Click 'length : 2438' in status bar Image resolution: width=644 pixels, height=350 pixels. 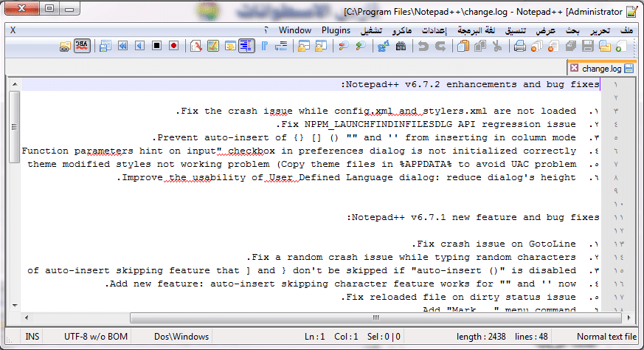pyautogui.click(x=481, y=337)
